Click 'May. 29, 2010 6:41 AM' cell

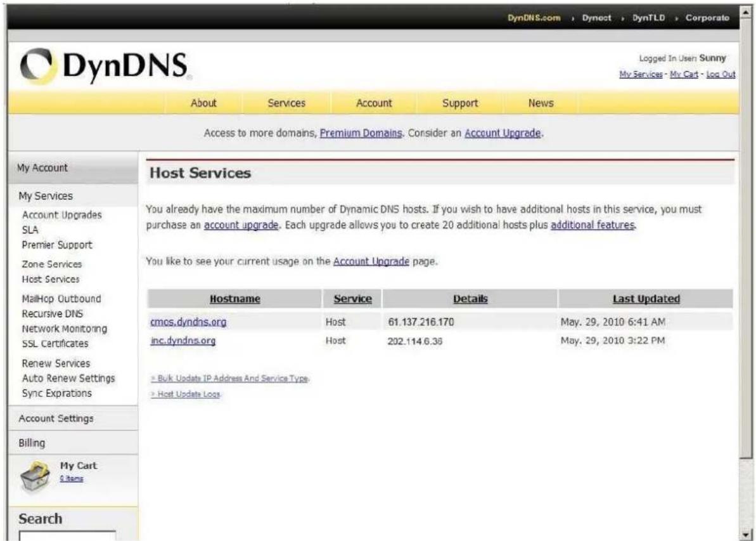(613, 322)
